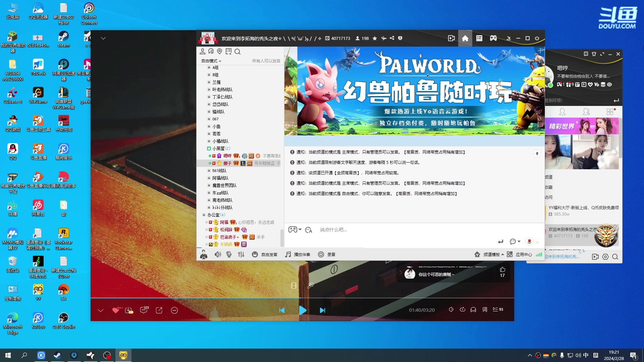The image size is (644, 362).
Task: Open channel member search magnifier
Action: pos(238,52)
